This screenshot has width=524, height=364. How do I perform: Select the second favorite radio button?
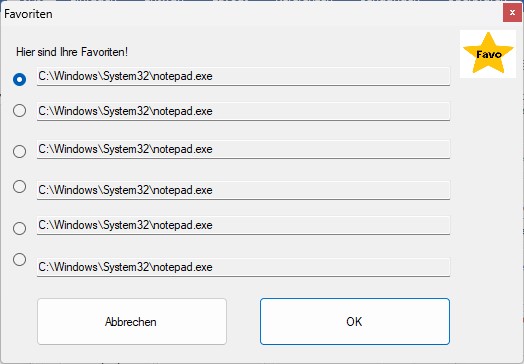[x=19, y=110]
